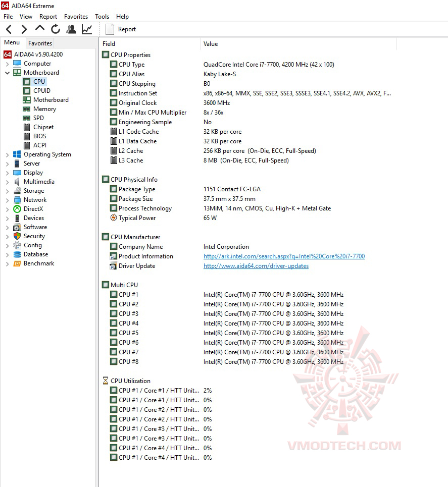Image resolution: width=448 pixels, height=487 pixels.
Task: Click the Forward navigation arrow in toolbar
Action: tap(24, 29)
